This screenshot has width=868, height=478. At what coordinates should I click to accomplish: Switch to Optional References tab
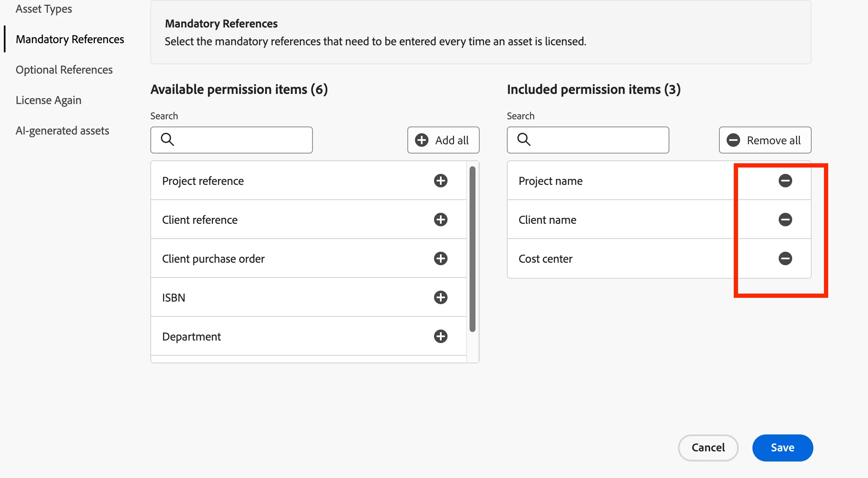click(64, 70)
